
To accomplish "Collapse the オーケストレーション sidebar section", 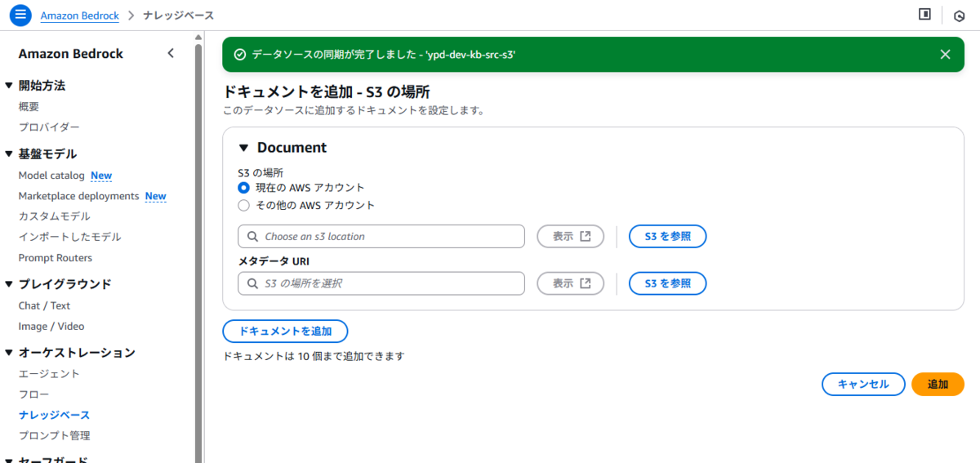I will [x=9, y=354].
